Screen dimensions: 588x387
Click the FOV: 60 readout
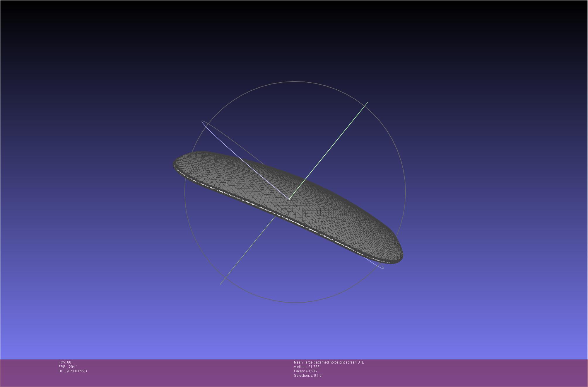(65, 362)
